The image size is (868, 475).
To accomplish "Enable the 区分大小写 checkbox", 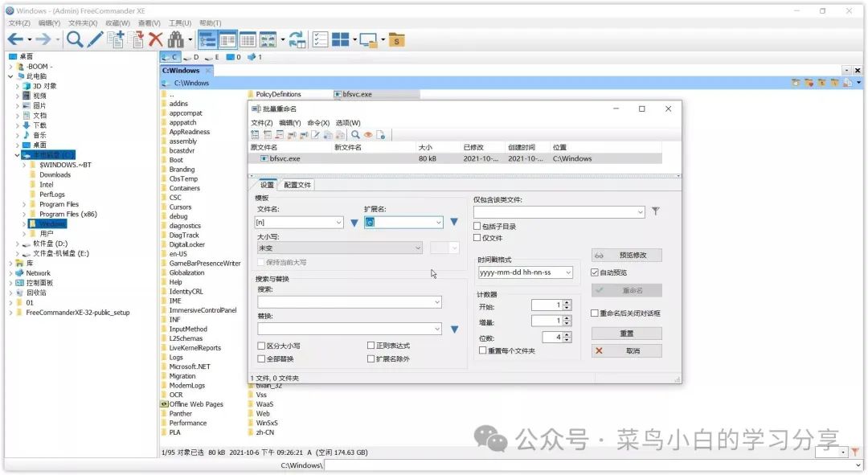I will coord(261,346).
